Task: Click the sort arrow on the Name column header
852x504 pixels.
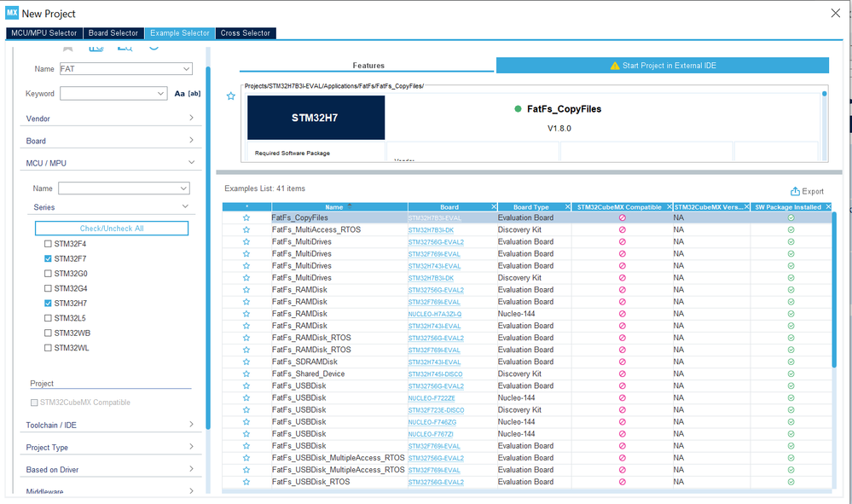Action: 350,206
